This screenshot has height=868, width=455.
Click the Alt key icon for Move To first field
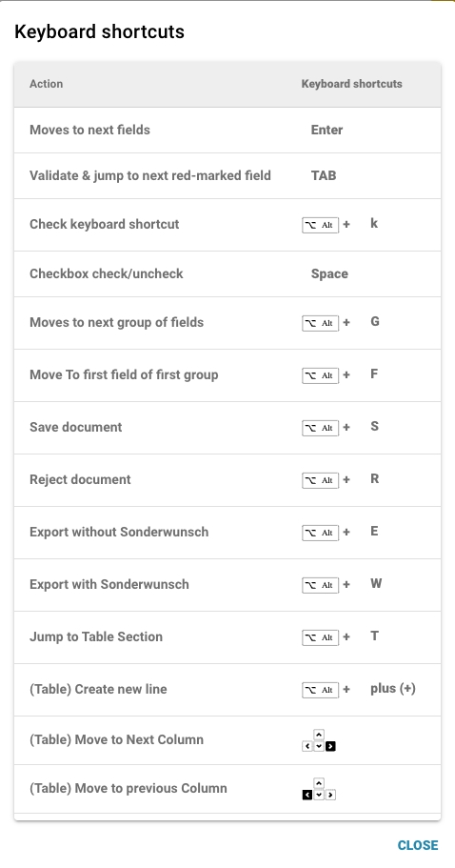coord(320,375)
